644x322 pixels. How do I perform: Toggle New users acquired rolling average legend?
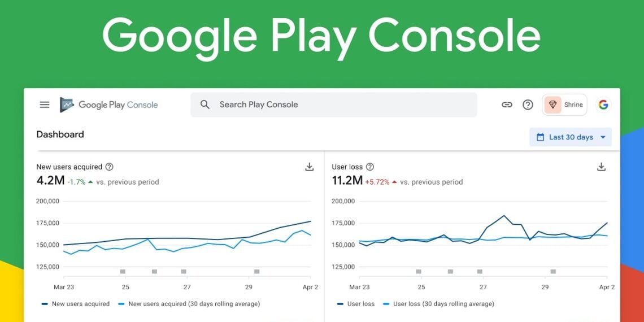189,304
